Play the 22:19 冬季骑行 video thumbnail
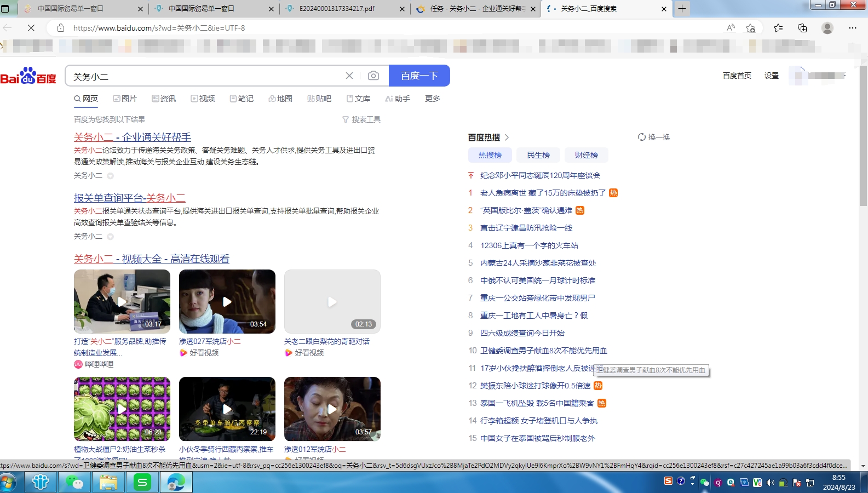This screenshot has height=493, width=868. point(227,409)
